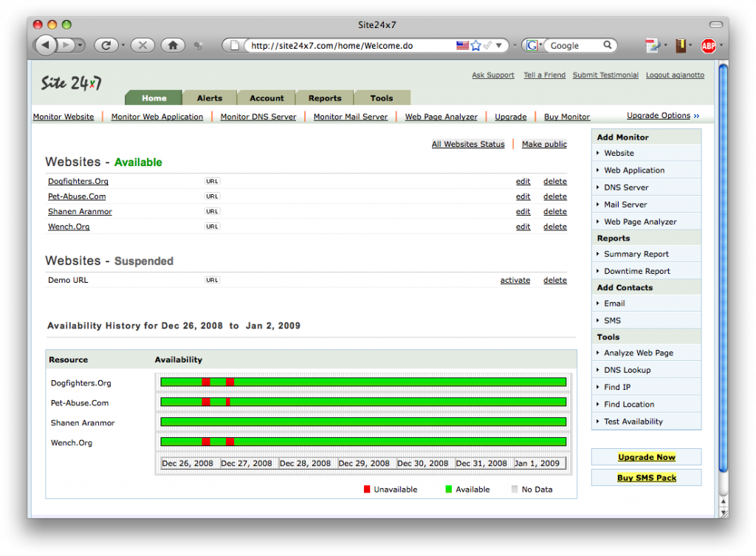The width and height of the screenshot is (756, 556).
Task: Click the brown book toolbar icon
Action: [681, 45]
